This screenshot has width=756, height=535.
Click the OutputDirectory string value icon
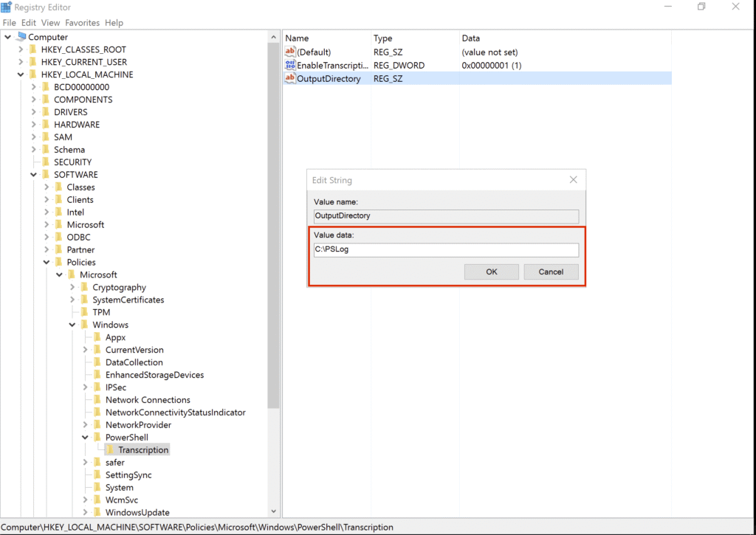pos(290,78)
